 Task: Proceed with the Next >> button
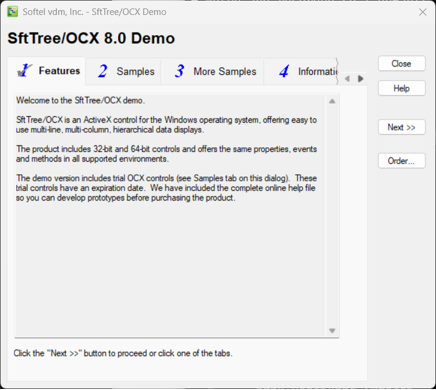pyautogui.click(x=401, y=127)
